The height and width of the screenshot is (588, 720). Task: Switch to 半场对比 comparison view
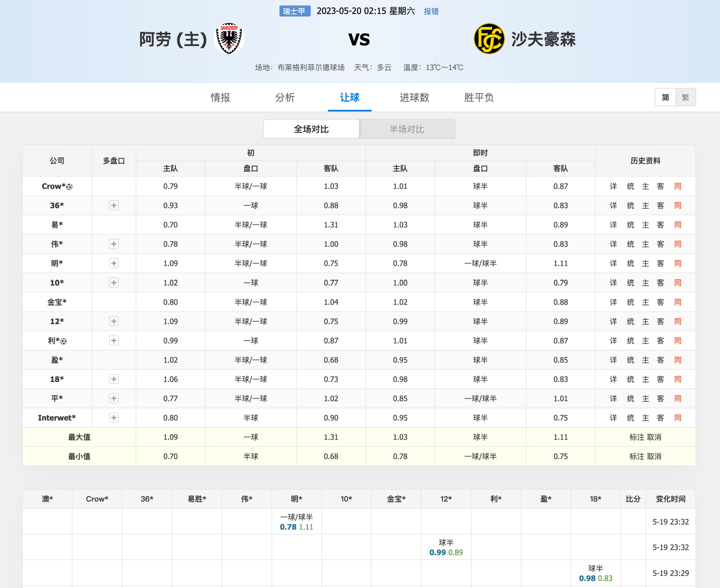[407, 129]
